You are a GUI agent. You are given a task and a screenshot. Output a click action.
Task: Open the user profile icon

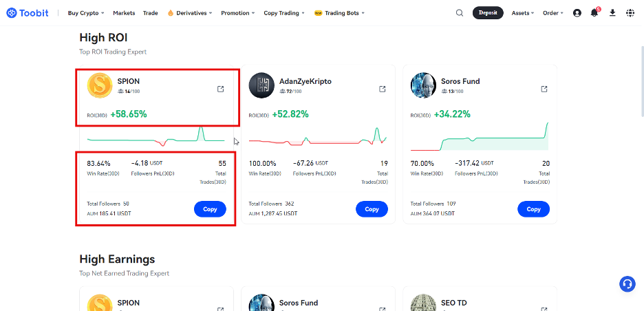[577, 13]
